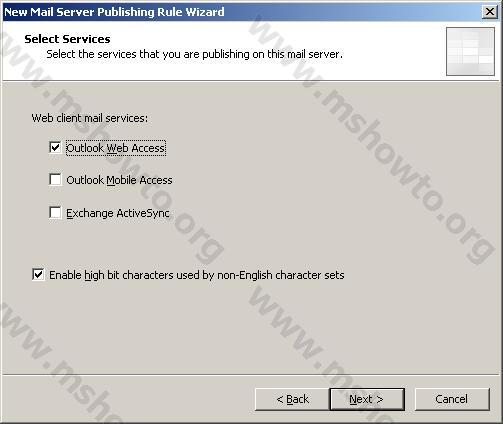This screenshot has height=424, width=503.
Task: Click the Web client mail services label
Action: pyautogui.click(x=90, y=118)
